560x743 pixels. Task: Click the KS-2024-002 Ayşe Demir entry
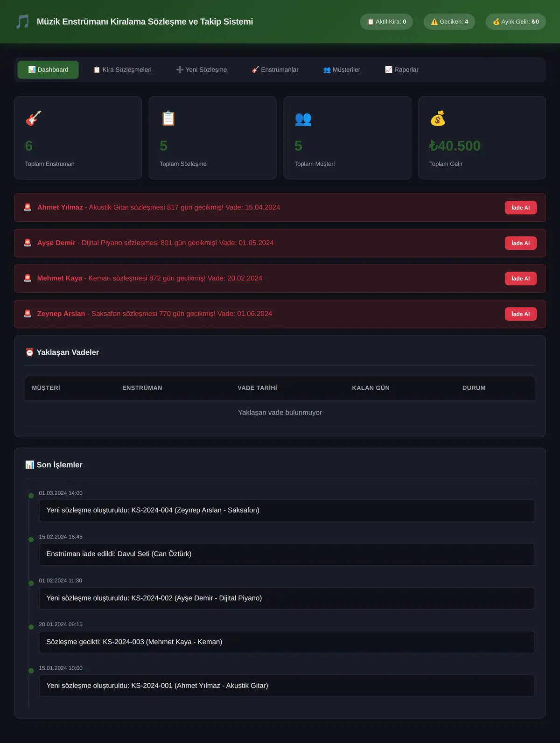tap(287, 598)
